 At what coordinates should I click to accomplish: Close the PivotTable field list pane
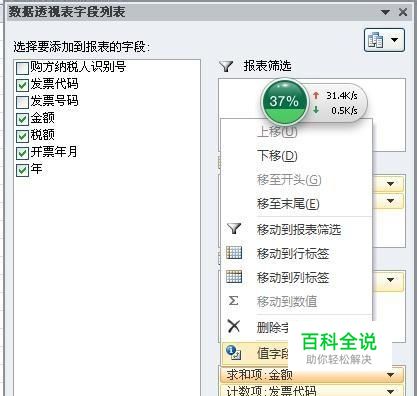tap(403, 12)
